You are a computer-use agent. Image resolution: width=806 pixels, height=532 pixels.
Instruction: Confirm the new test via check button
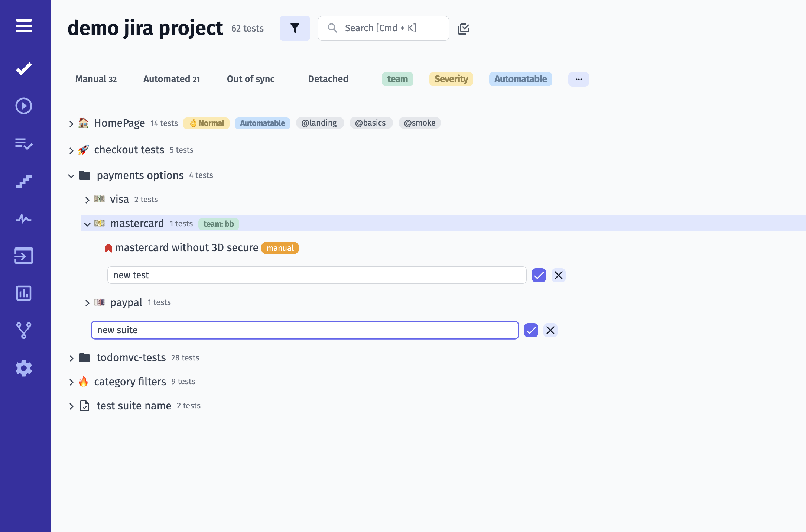[x=539, y=275]
